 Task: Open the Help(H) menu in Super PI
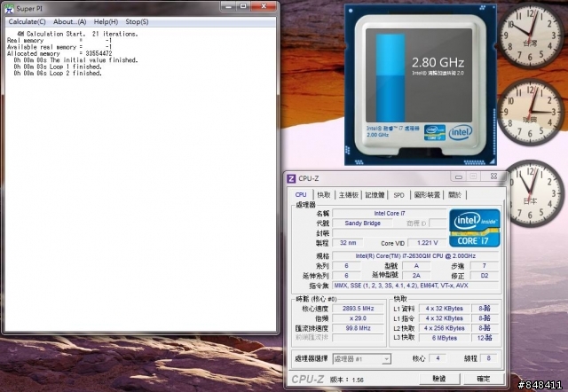click(x=106, y=21)
